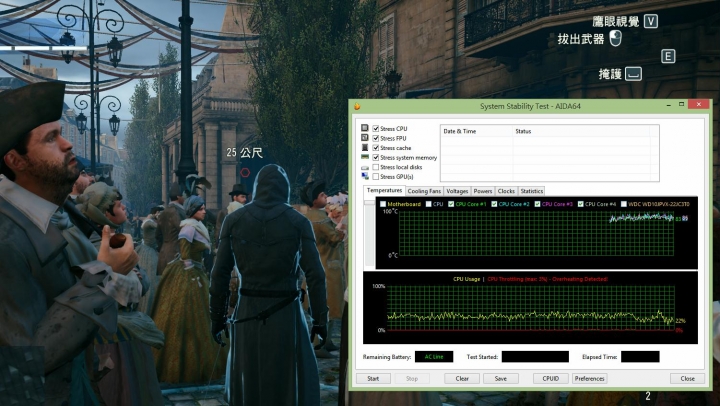Click the red hexagon objective marker
The width and height of the screenshot is (720, 406).
coord(245,173)
